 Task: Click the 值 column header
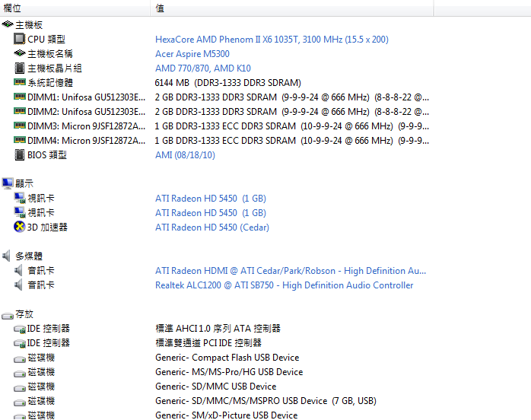[292, 8]
